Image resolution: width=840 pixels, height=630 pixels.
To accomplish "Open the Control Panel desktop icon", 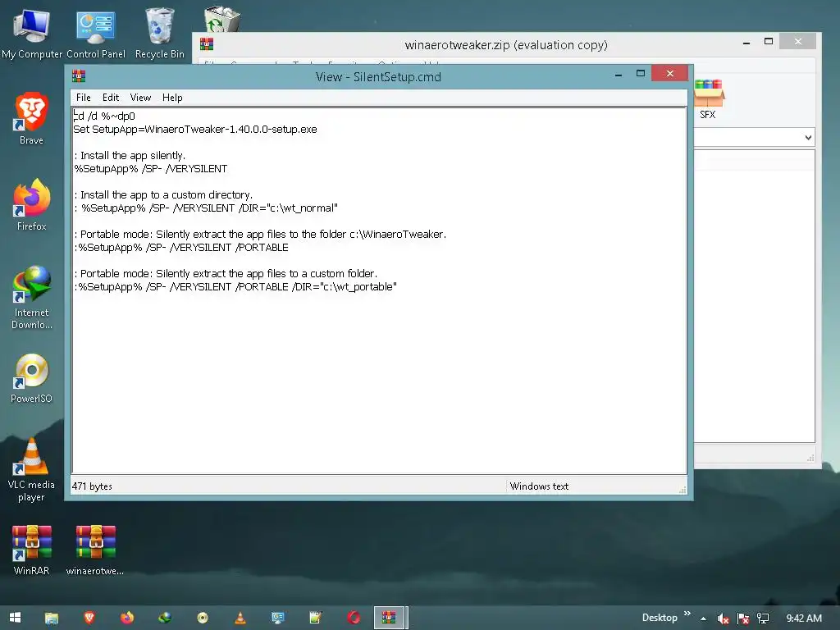I will 95,34.
